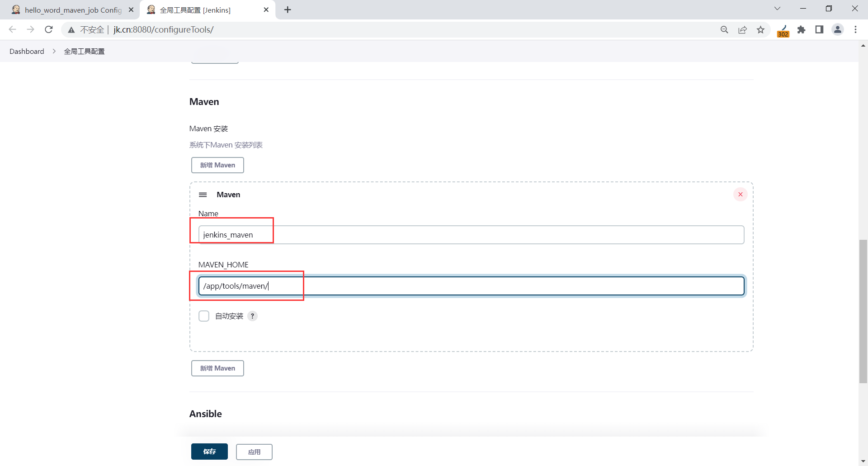Toggle the browser side panel

click(x=819, y=30)
